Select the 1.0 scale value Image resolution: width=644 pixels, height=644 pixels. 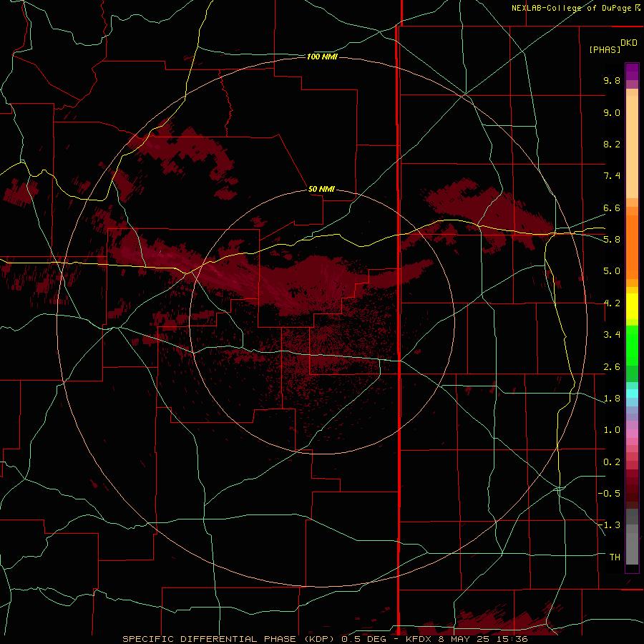coord(612,430)
